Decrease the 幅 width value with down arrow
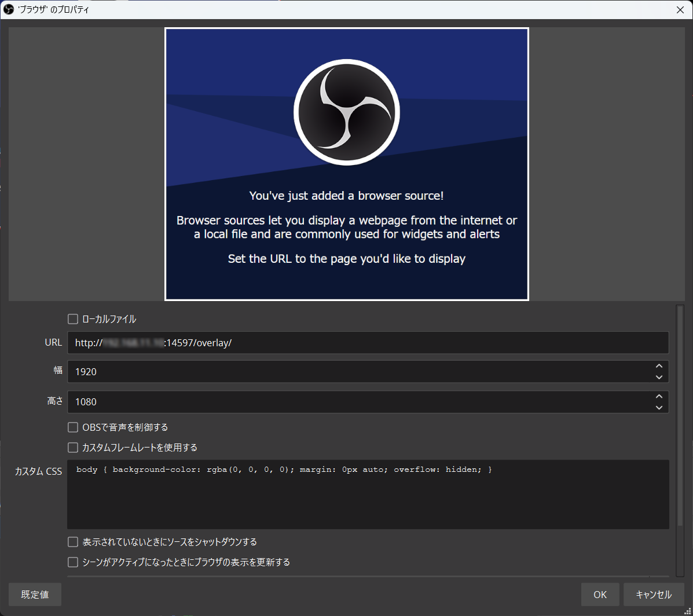This screenshot has width=693, height=616. coord(659,377)
